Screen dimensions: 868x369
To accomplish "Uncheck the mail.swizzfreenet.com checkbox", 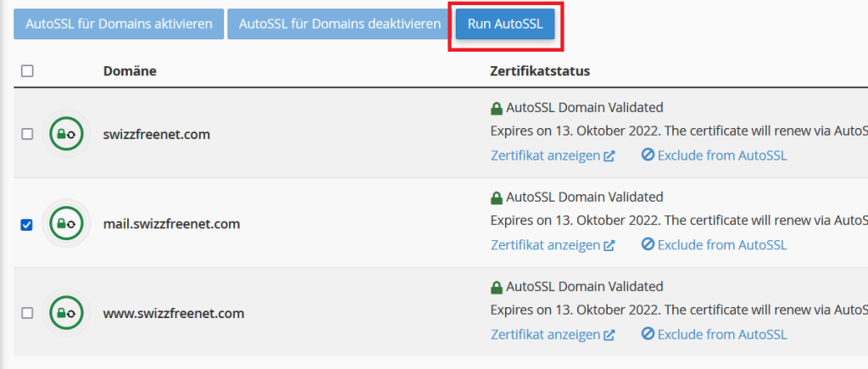I will pyautogui.click(x=26, y=225).
